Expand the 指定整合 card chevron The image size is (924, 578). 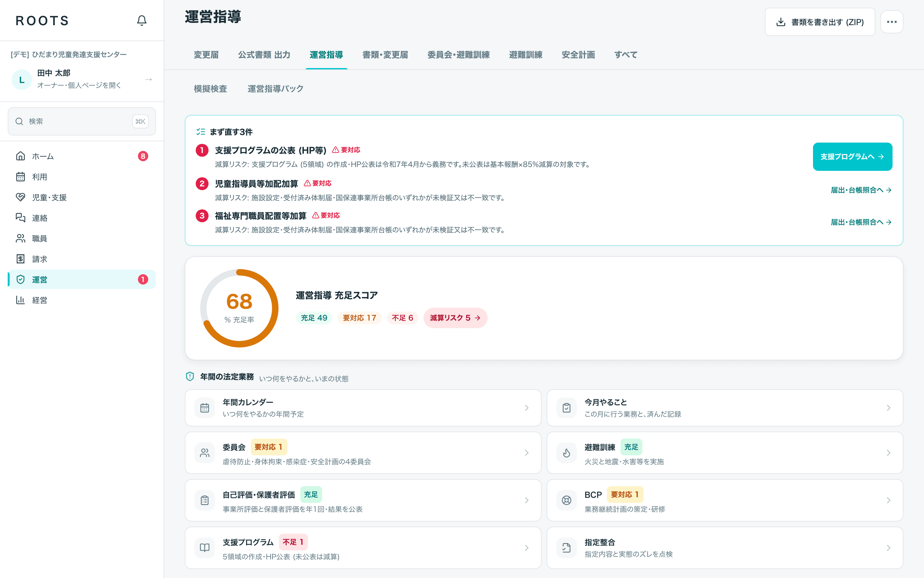888,548
